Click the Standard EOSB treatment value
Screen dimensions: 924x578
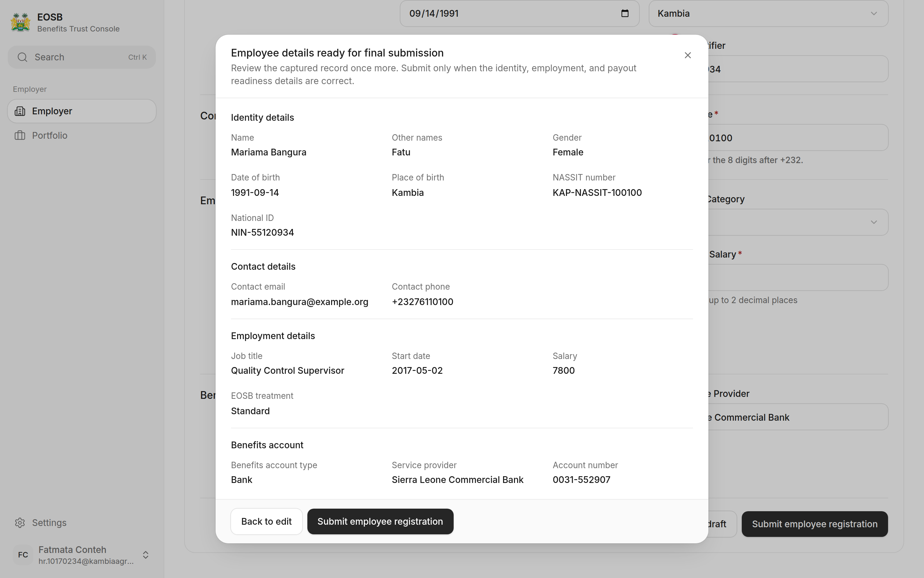point(250,411)
